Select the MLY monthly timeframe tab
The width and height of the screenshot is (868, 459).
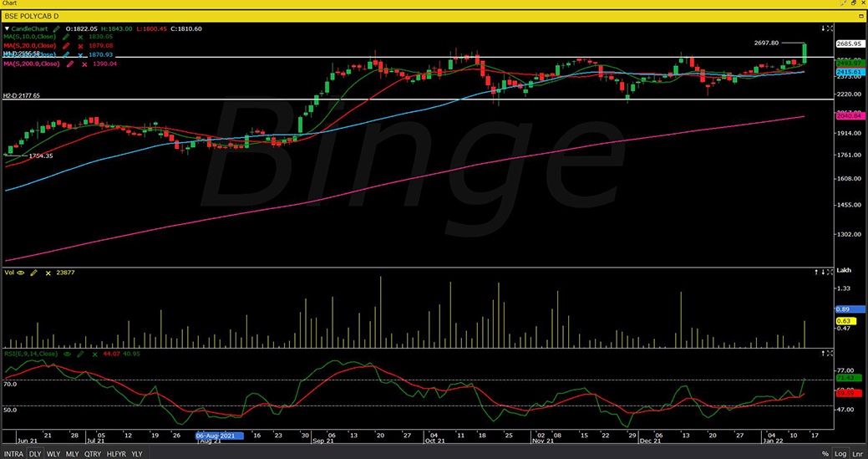72,453
